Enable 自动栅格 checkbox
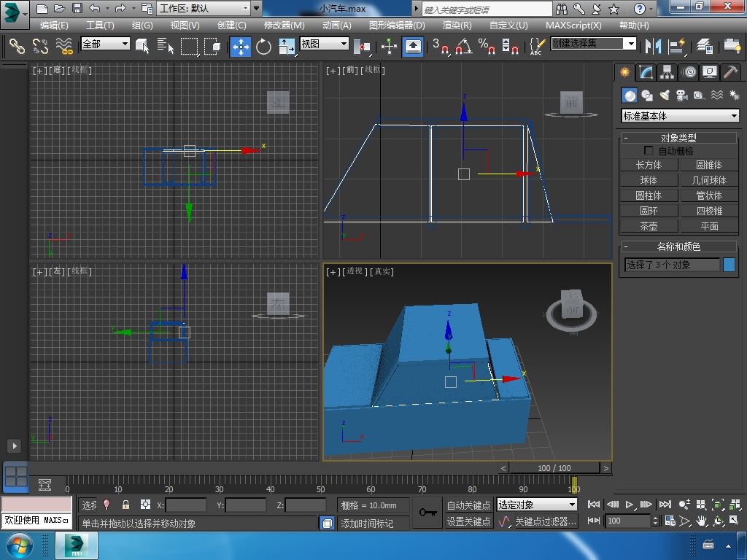Screen dimensions: 747x560 tap(649, 150)
